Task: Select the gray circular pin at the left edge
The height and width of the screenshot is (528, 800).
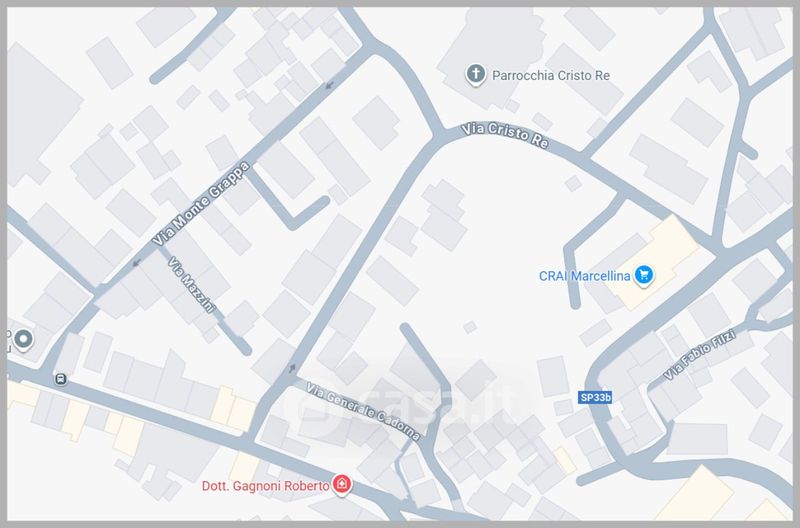Action: click(23, 340)
